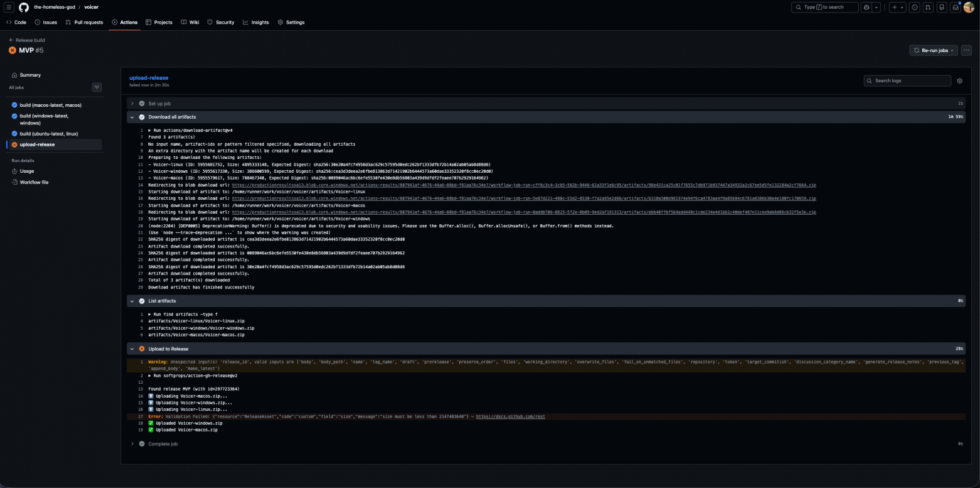Open the repositories icon in top bar
980x488 pixels.
[942, 8]
